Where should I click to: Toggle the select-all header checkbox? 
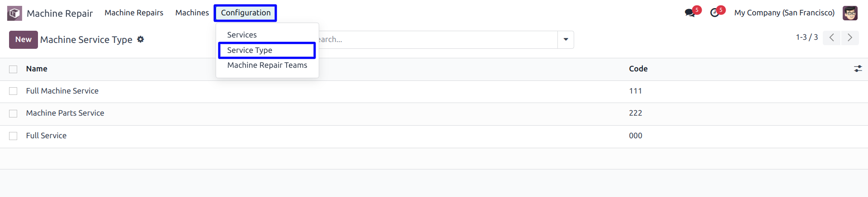13,69
